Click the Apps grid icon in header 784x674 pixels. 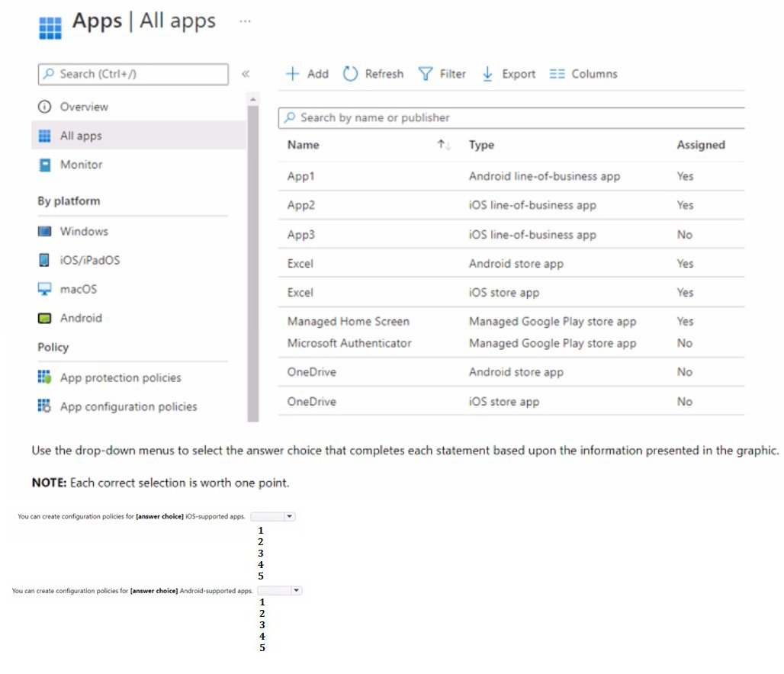(50, 28)
